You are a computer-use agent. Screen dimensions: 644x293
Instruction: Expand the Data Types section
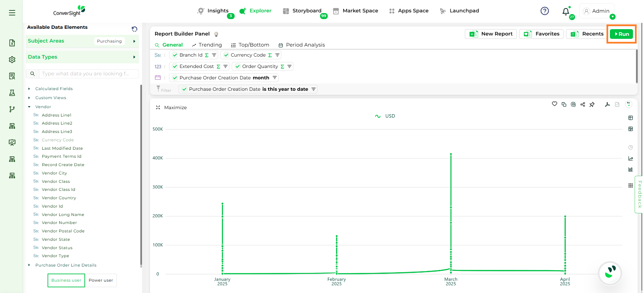click(x=134, y=57)
